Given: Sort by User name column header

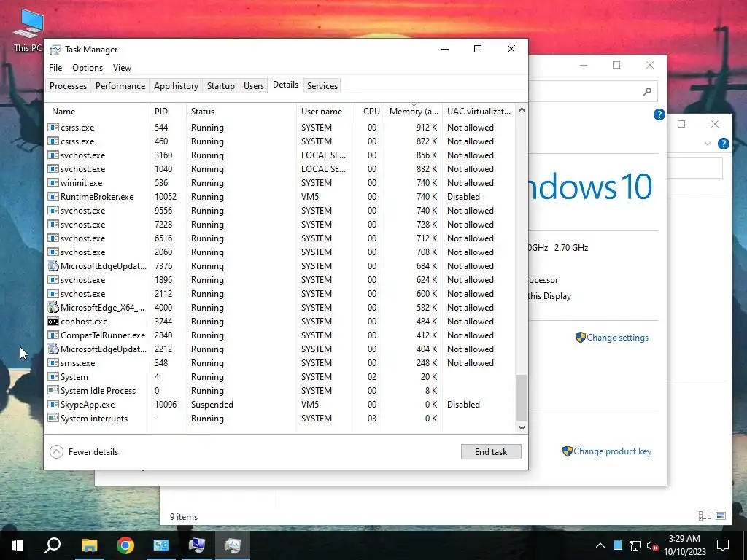Looking at the screenshot, I should click(x=325, y=112).
